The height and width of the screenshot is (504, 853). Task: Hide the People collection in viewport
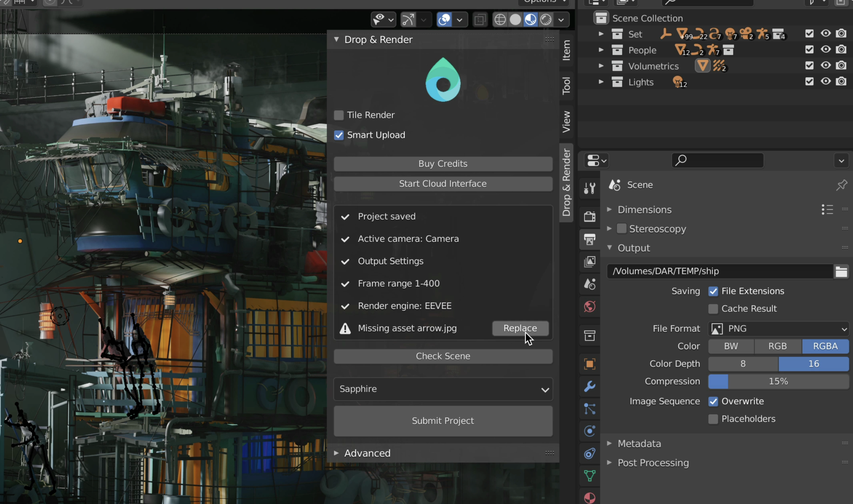click(825, 50)
